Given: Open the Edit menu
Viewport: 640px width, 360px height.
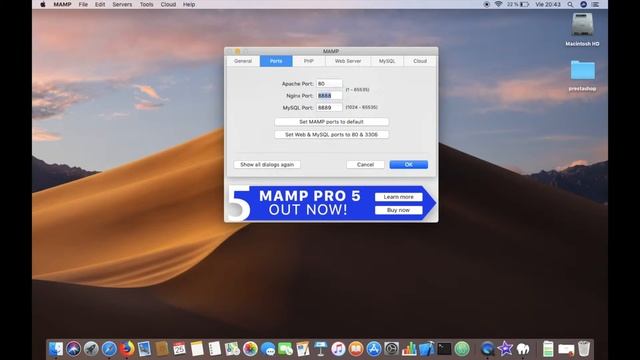Looking at the screenshot, I should (100, 4).
